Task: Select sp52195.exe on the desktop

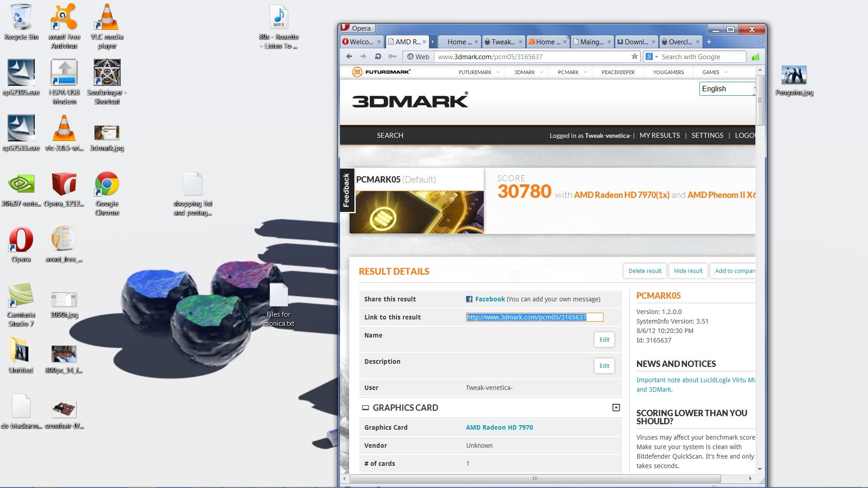Action: (21, 77)
